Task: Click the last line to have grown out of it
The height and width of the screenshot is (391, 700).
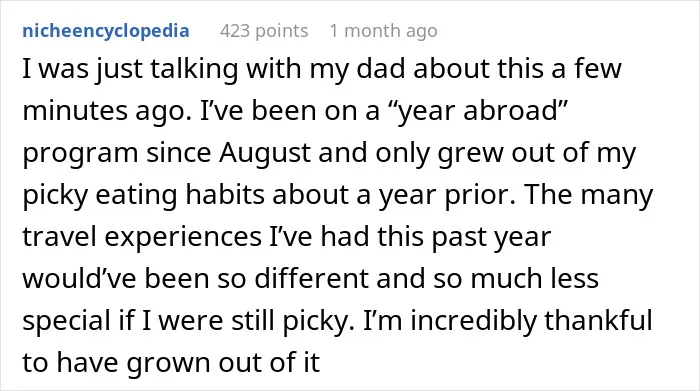Action: tap(171, 362)
